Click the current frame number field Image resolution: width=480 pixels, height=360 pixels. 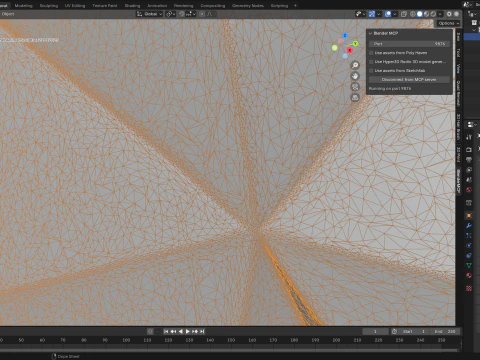pos(375,331)
